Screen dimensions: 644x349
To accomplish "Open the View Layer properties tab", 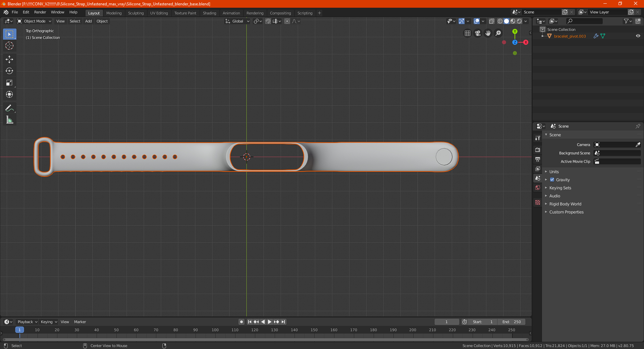I will coord(538,168).
